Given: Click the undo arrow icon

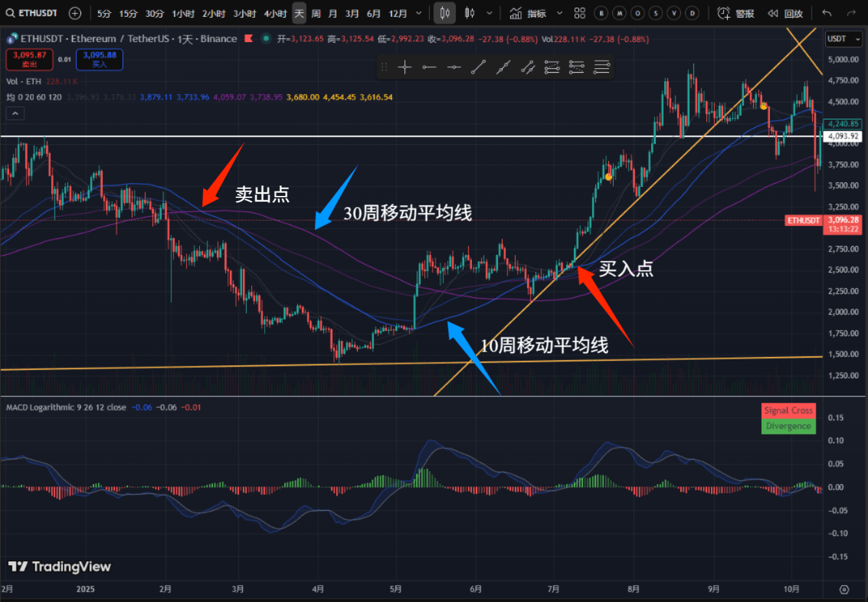Looking at the screenshot, I should point(826,13).
